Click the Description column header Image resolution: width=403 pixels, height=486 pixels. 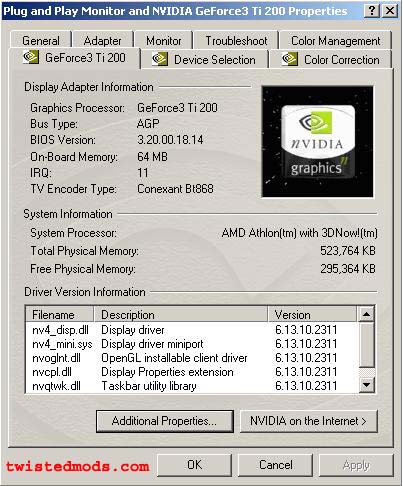[x=181, y=314]
